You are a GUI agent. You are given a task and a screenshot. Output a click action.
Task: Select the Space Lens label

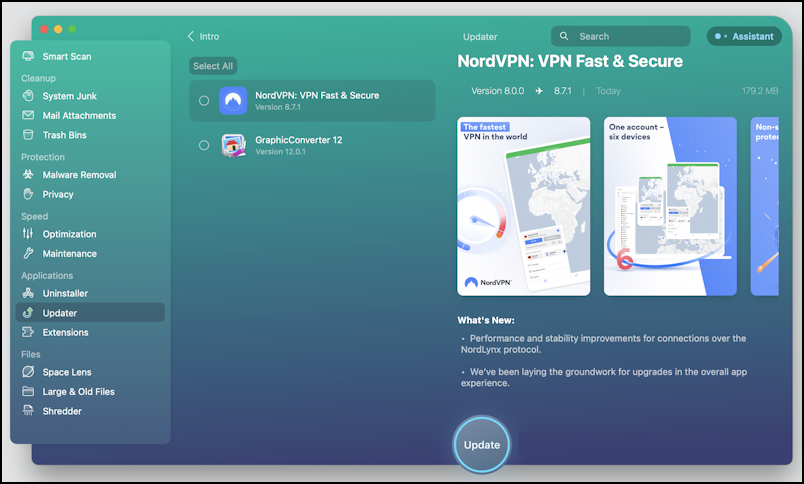point(67,372)
